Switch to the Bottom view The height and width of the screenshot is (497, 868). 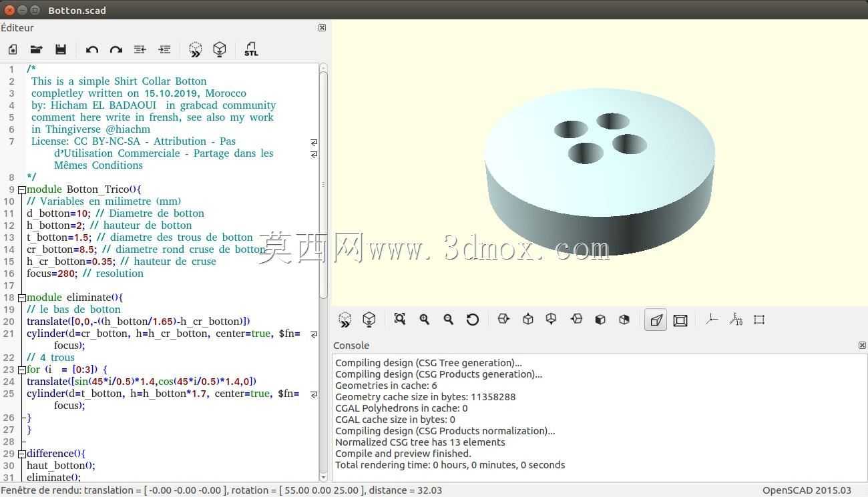(552, 320)
